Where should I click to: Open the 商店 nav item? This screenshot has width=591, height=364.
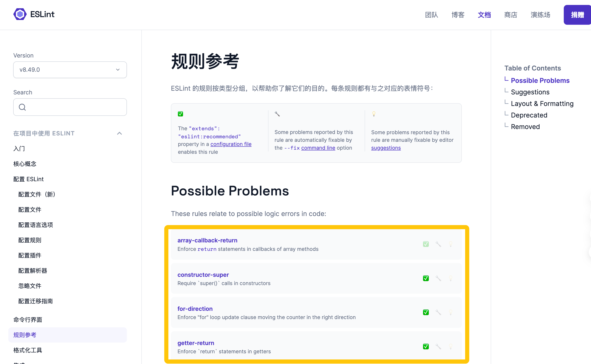pos(511,15)
